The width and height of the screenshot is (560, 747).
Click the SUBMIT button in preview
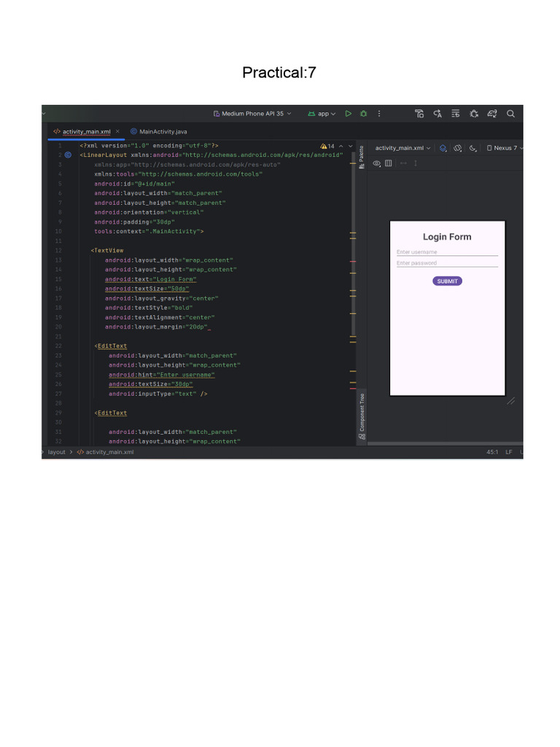[x=447, y=281]
